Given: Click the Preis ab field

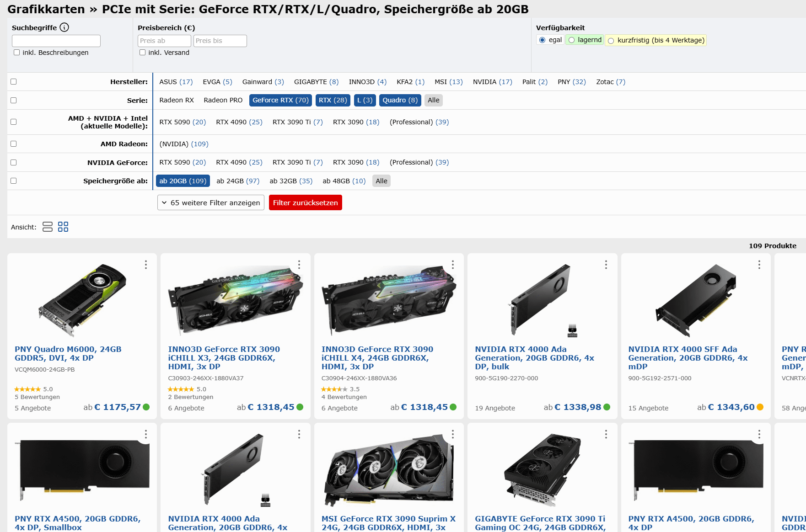Looking at the screenshot, I should pyautogui.click(x=164, y=41).
